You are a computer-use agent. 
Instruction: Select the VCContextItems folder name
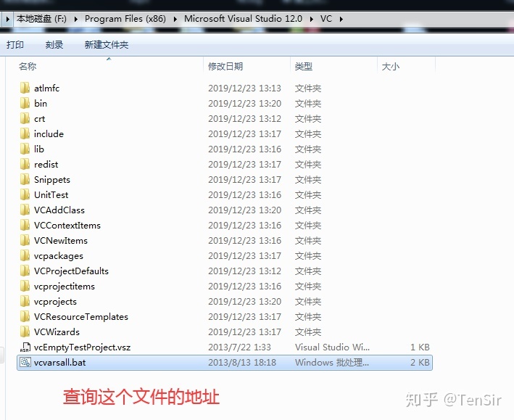pos(67,225)
